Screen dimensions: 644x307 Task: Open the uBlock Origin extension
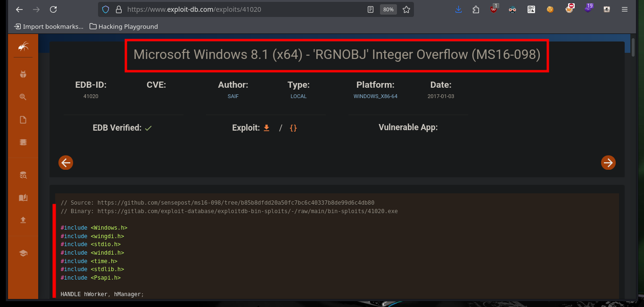click(x=494, y=8)
